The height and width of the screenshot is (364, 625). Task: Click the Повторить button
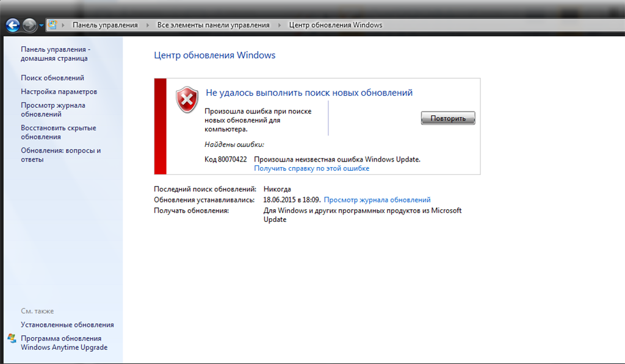[x=448, y=118]
